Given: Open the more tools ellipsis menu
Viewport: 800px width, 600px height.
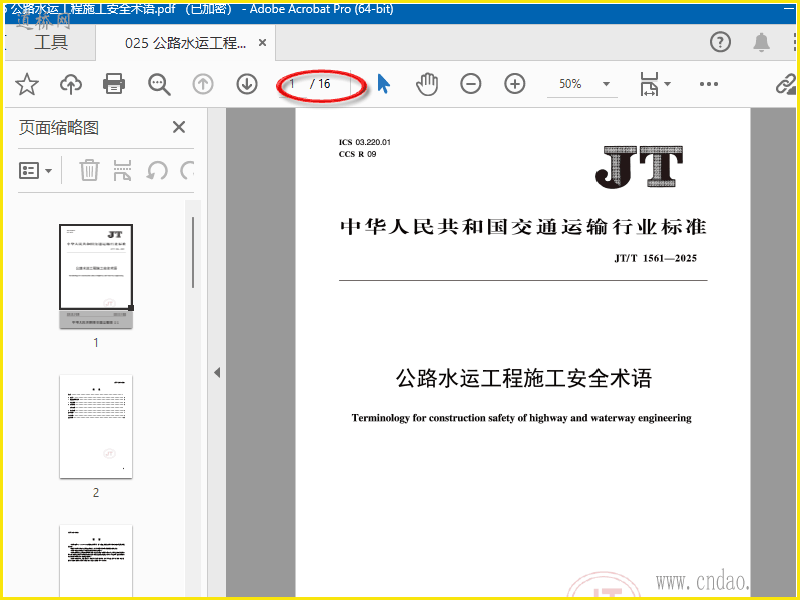Looking at the screenshot, I should point(709,84).
